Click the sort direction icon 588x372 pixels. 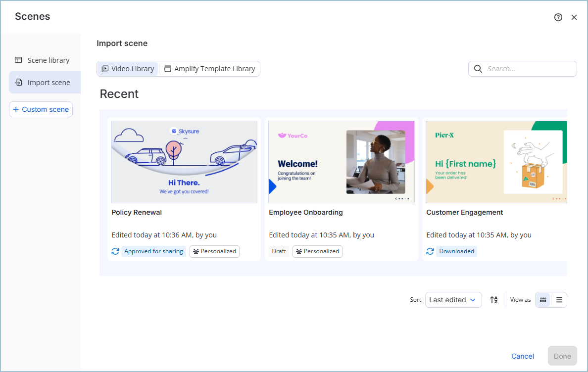point(494,300)
